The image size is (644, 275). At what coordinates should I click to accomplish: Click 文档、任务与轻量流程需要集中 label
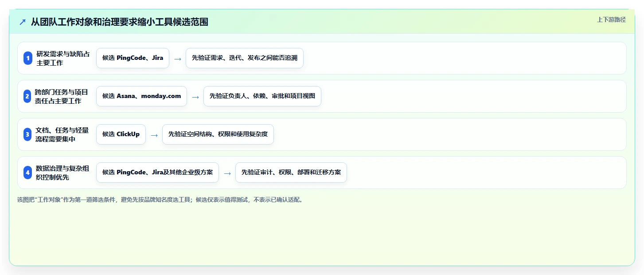pyautogui.click(x=62, y=134)
